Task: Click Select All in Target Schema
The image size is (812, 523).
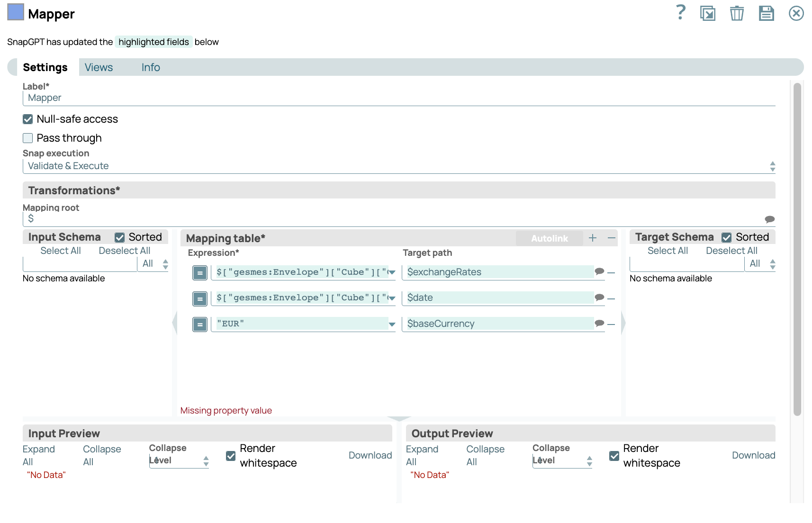Action: pyautogui.click(x=668, y=251)
